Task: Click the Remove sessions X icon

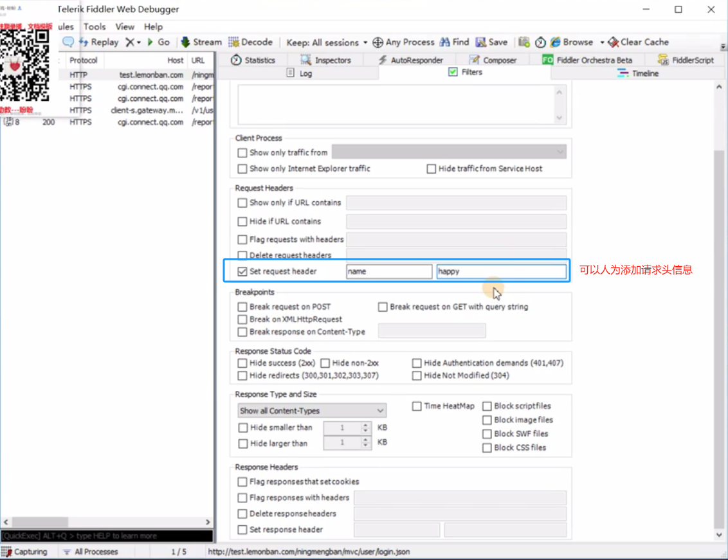Action: pos(130,42)
